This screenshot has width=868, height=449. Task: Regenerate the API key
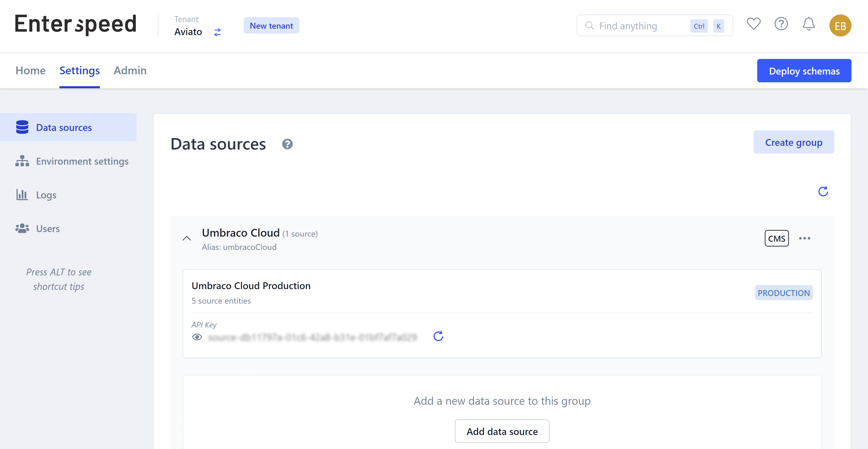pyautogui.click(x=438, y=336)
